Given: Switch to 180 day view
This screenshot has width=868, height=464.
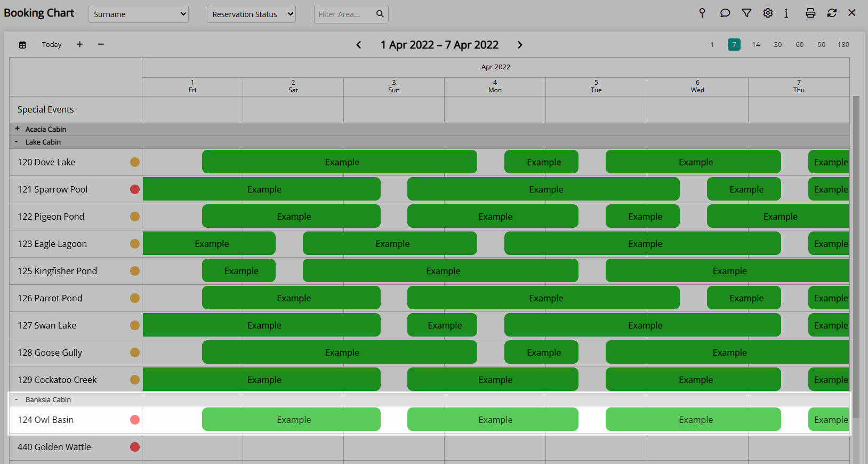Looking at the screenshot, I should (843, 45).
